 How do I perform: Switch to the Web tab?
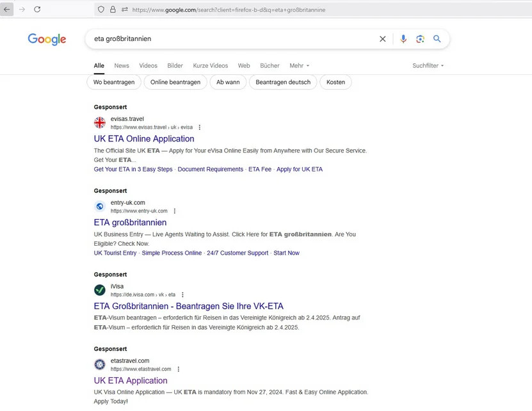click(x=244, y=65)
